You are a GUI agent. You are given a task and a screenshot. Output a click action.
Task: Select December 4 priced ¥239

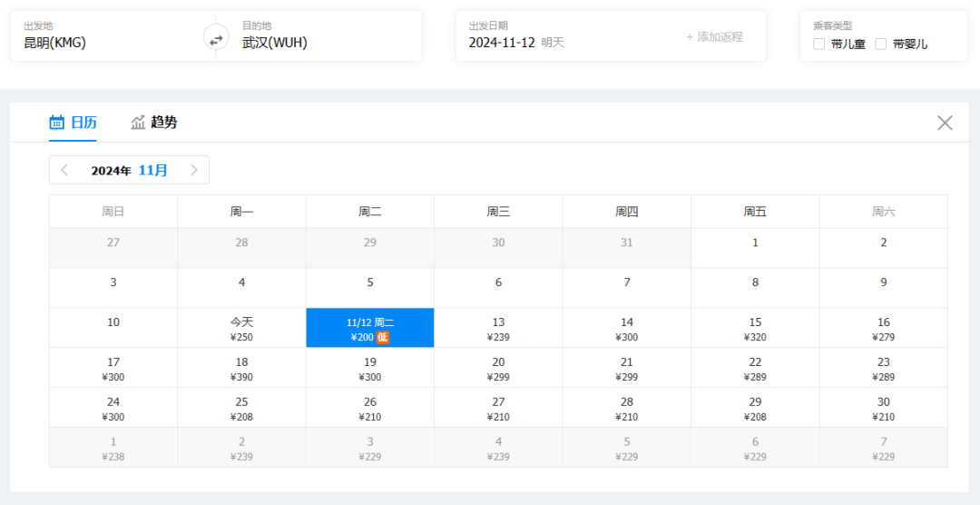click(499, 448)
